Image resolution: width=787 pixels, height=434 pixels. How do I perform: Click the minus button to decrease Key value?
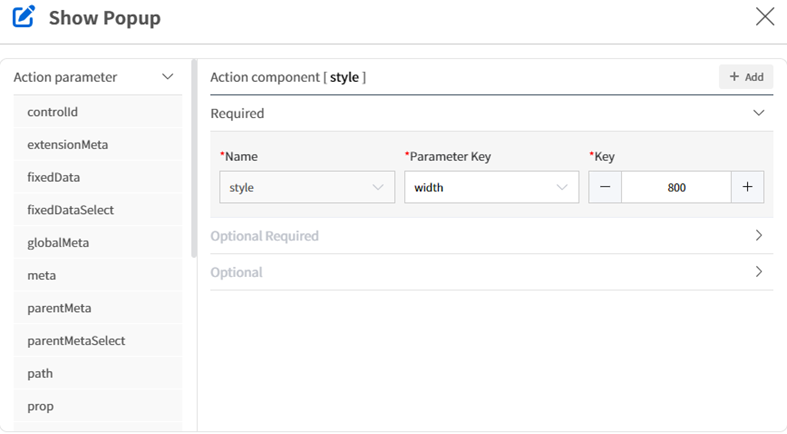click(605, 187)
